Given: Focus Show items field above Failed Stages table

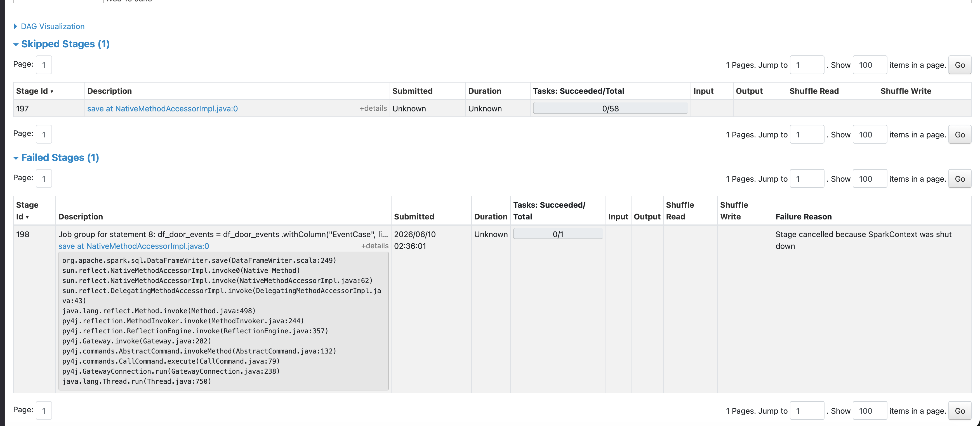Looking at the screenshot, I should coord(870,179).
